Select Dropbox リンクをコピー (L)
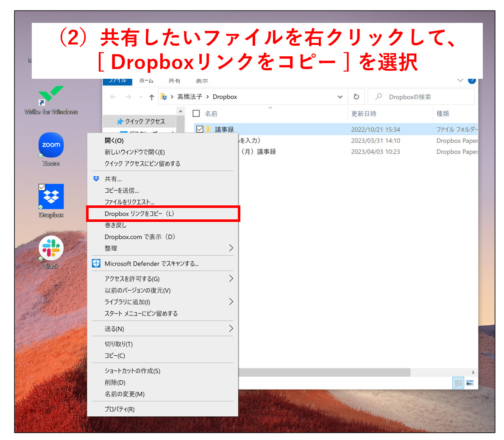The image size is (504, 440). click(x=163, y=213)
